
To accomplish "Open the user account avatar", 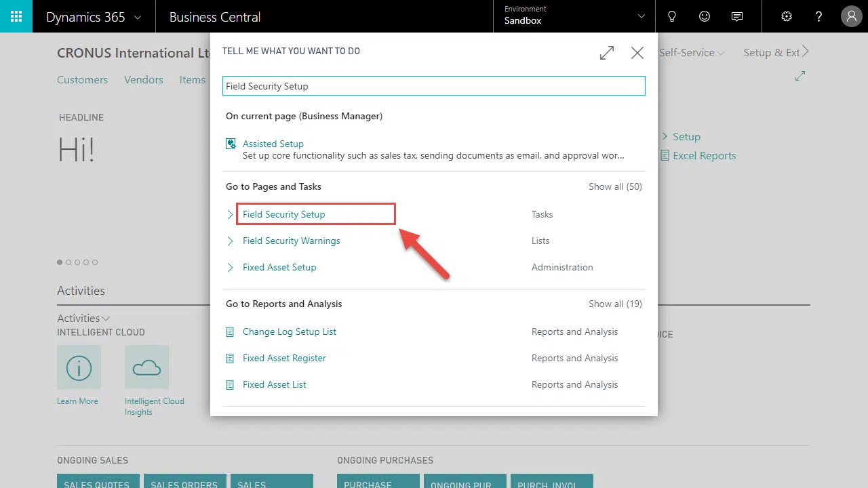I will coord(851,16).
